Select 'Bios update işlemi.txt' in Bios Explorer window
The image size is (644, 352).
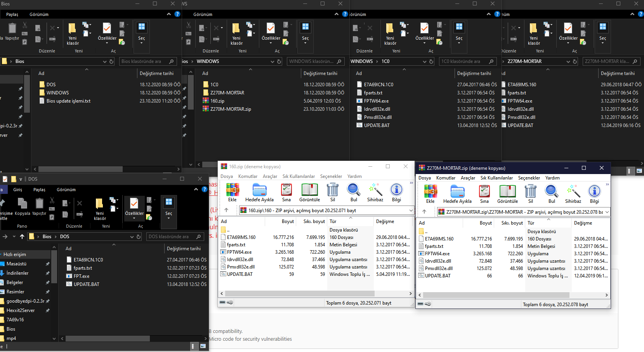[68, 101]
